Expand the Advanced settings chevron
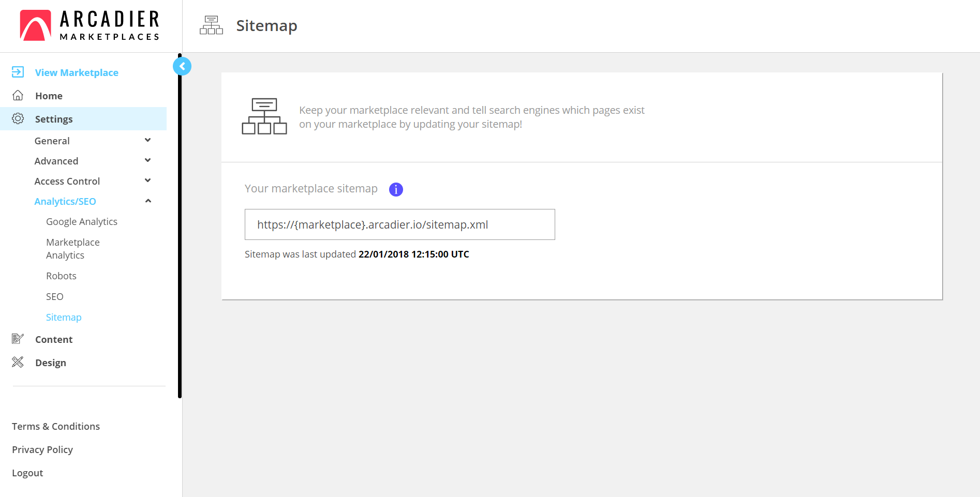Viewport: 980px width, 497px height. [x=148, y=160]
